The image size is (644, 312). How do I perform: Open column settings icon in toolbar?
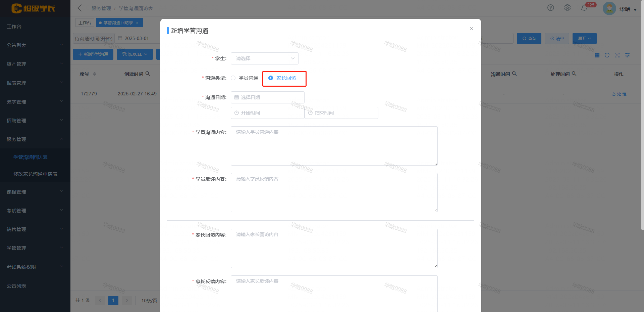click(627, 55)
